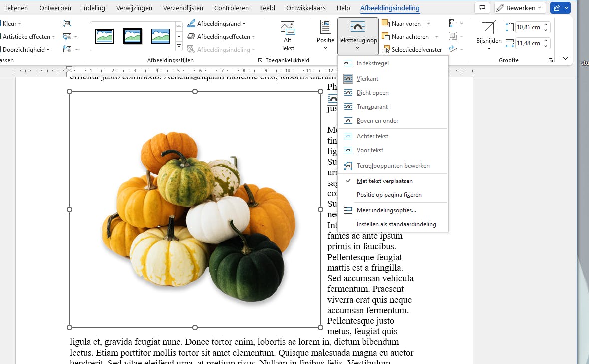Image resolution: width=589 pixels, height=364 pixels.
Task: Click the change picture icon
Action: [x=67, y=37]
